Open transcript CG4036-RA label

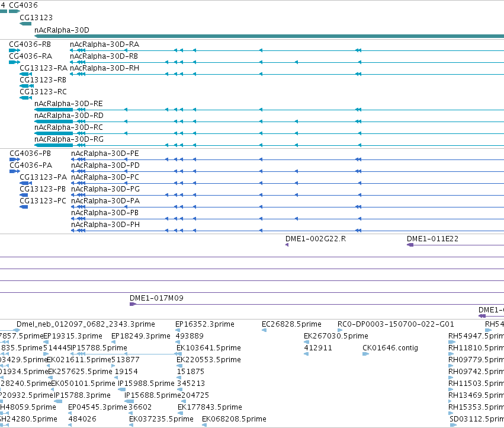coord(31,56)
